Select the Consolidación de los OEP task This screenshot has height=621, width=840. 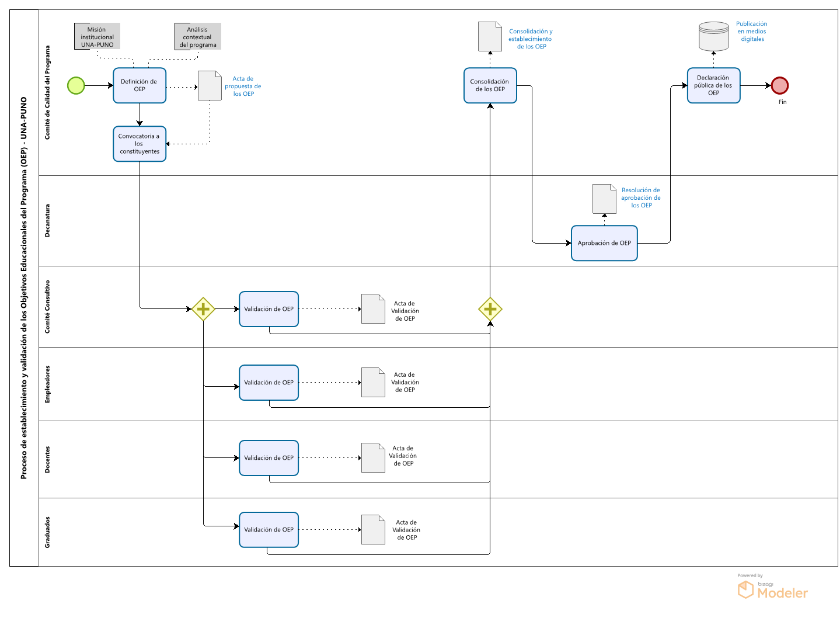(x=490, y=85)
